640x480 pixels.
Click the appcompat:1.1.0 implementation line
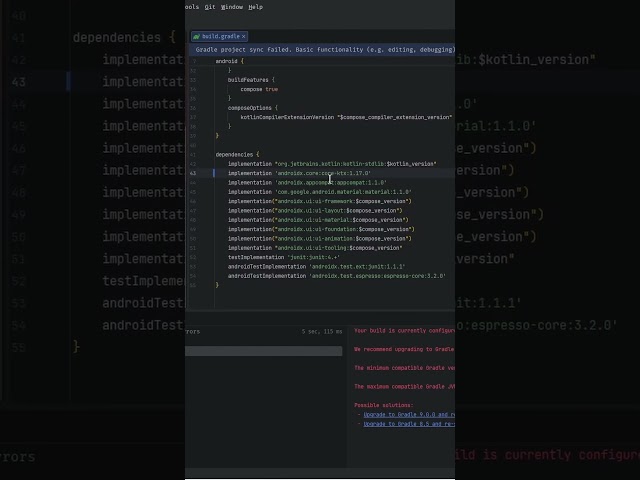click(307, 182)
